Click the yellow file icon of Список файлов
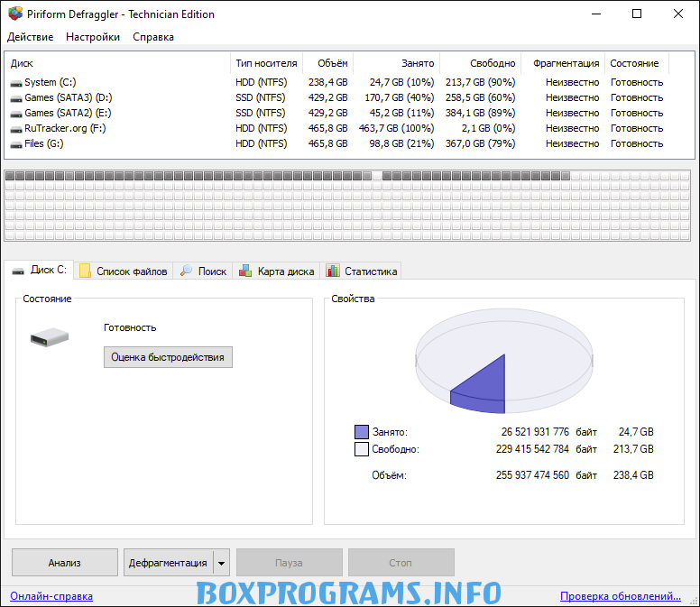This screenshot has height=607, width=700. point(86,271)
